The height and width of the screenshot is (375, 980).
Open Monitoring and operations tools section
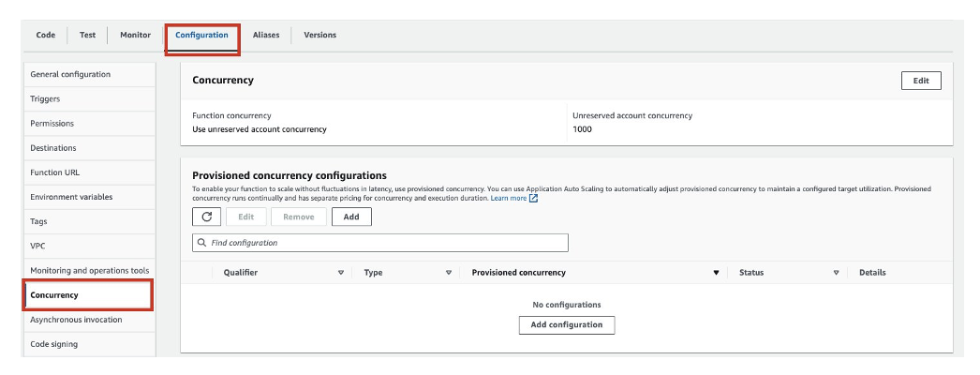tap(89, 271)
